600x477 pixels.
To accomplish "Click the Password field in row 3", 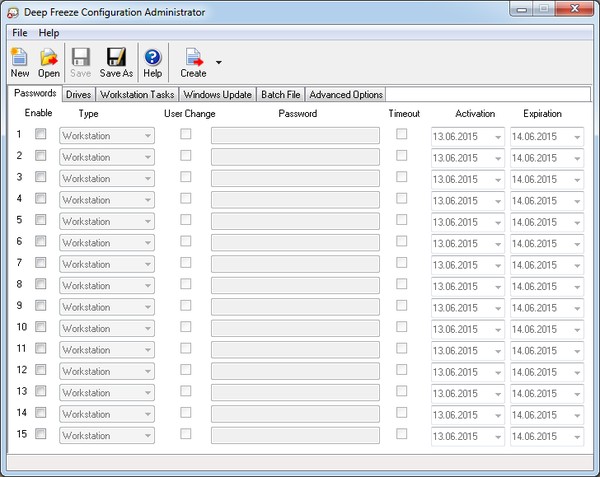I will point(295,178).
